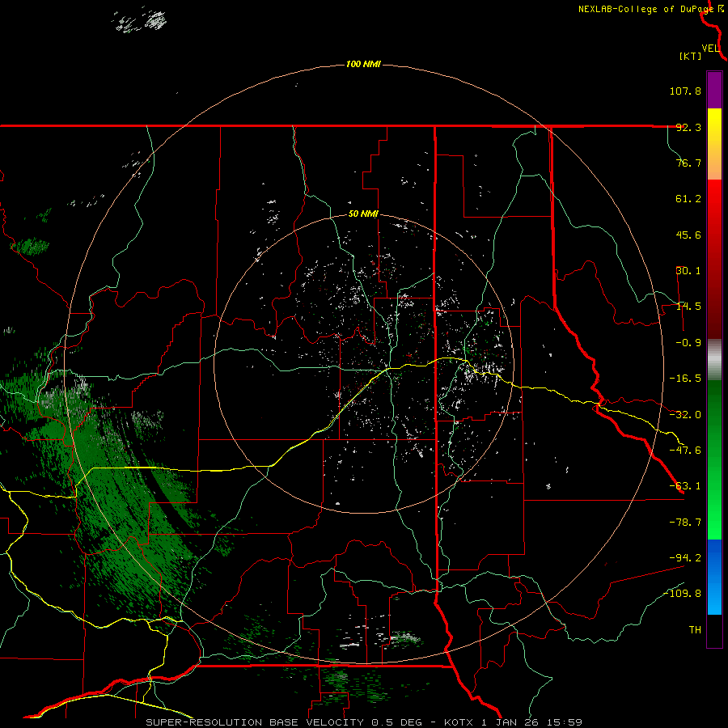Viewport: 728px width, 728px height.
Task: Pick the black TH segment of color bar
Action: coord(714,630)
